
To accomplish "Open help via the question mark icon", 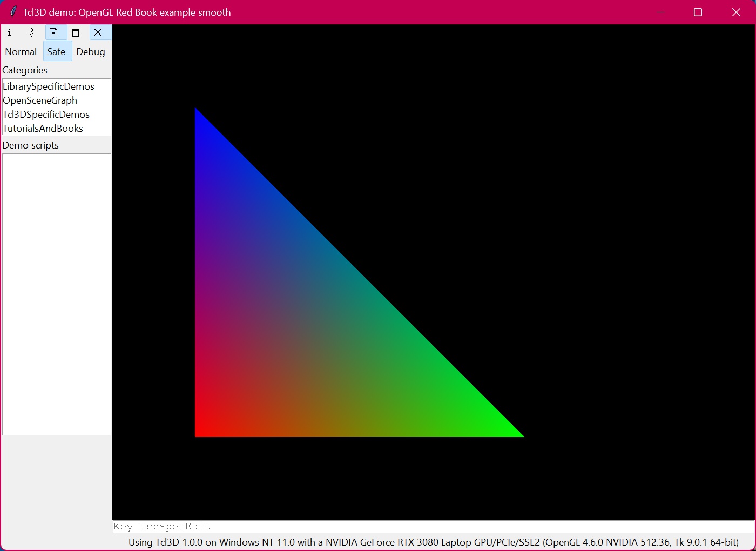I will pos(31,32).
